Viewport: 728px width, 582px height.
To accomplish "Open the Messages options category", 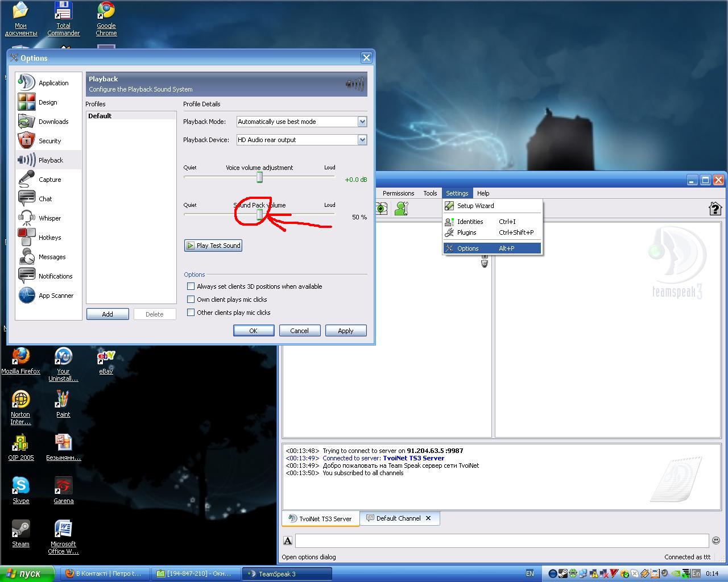I will point(48,257).
